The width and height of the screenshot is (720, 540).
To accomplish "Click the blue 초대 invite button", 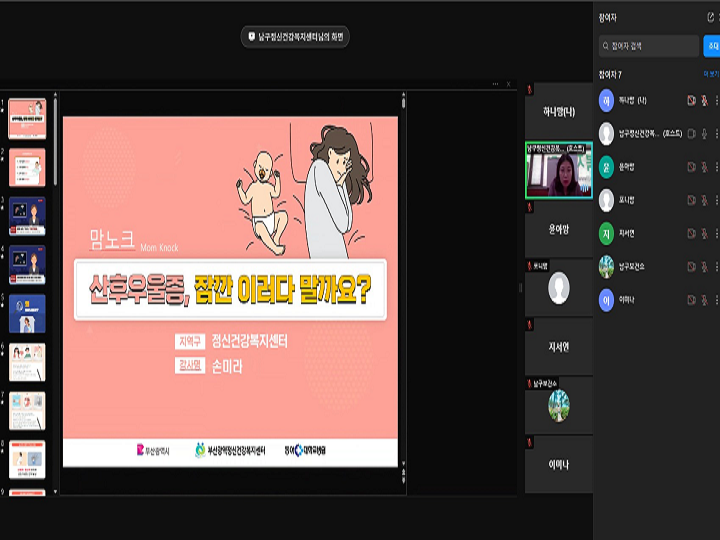I will (x=712, y=46).
